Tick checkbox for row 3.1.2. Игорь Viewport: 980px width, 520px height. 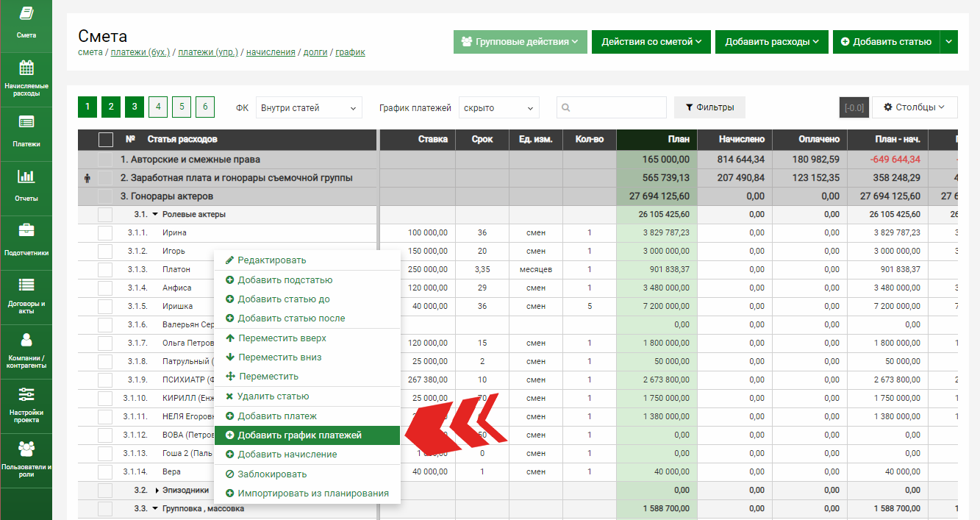[106, 252]
